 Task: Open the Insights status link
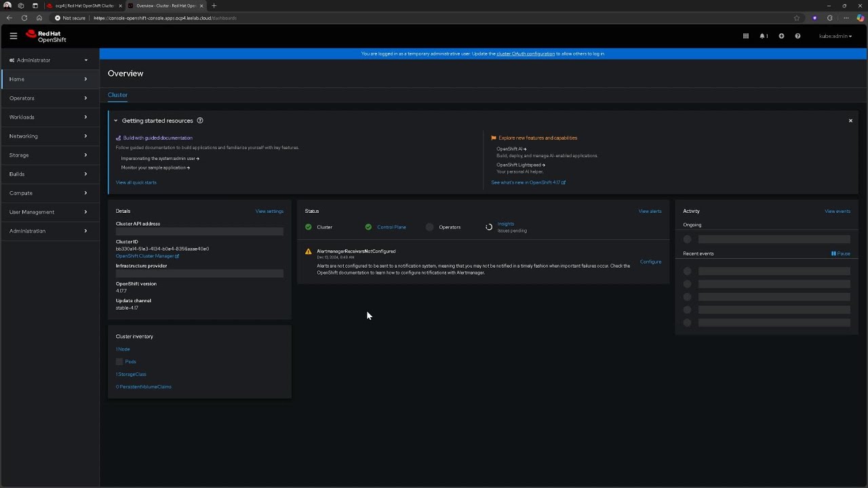[x=506, y=224]
